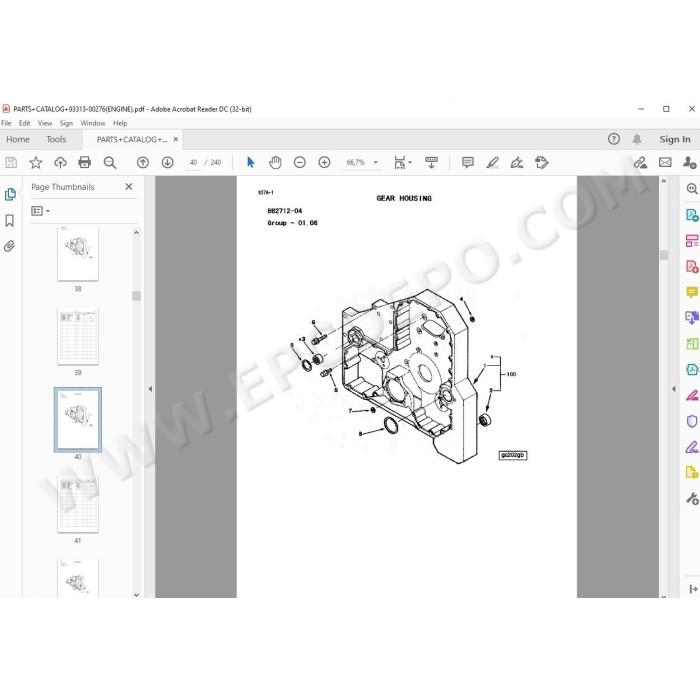Click the "GEAR HOUSING" page title
700x700 pixels.
(x=404, y=198)
